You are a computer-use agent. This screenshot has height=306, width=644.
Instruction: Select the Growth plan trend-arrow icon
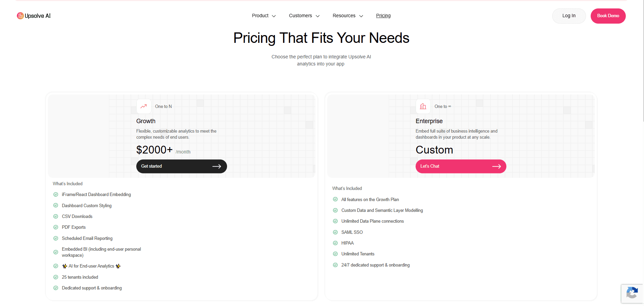coord(144,106)
